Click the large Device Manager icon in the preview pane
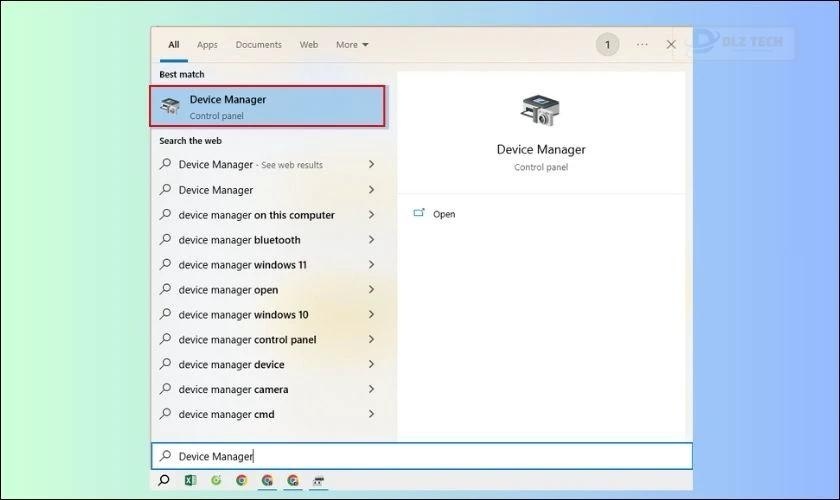 pyautogui.click(x=540, y=110)
